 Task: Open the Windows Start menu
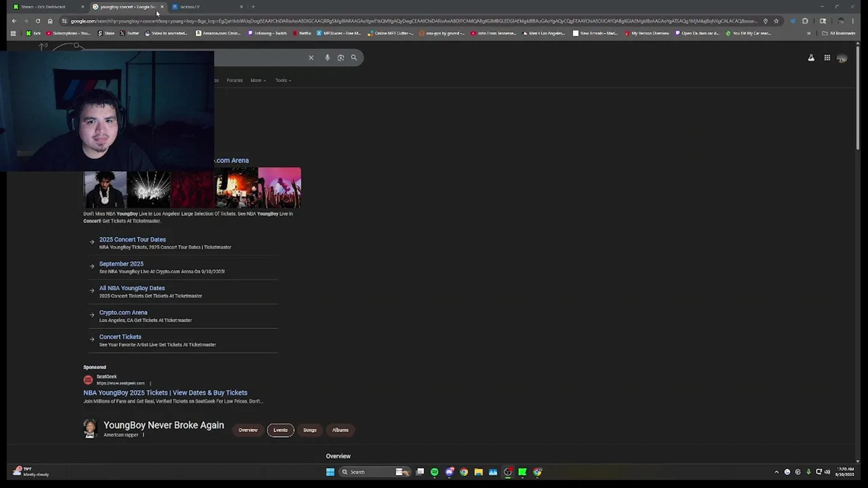tap(330, 472)
